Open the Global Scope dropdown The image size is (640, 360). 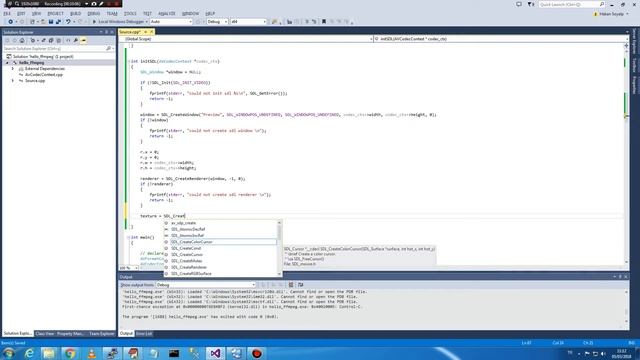[247, 39]
